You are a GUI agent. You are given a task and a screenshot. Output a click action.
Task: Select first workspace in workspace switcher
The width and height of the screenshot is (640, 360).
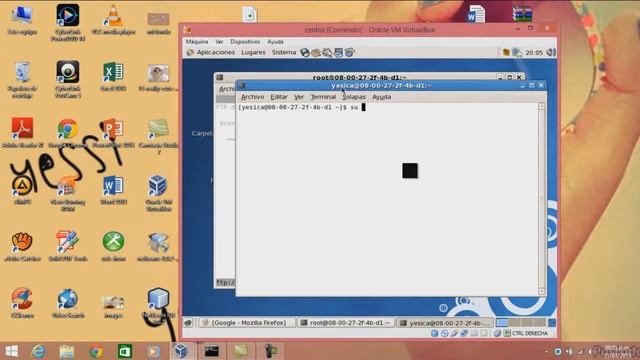pos(502,323)
